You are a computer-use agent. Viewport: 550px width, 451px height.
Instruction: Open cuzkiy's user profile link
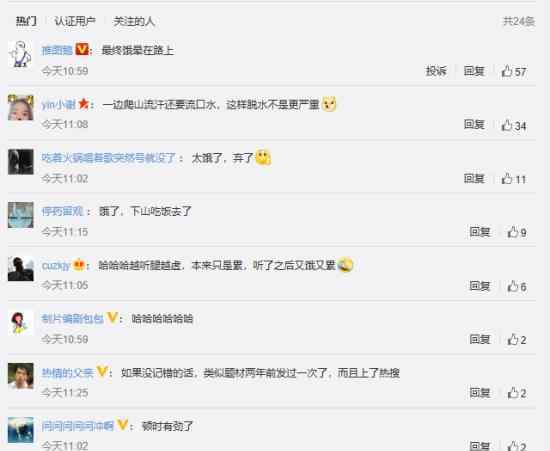tap(55, 265)
